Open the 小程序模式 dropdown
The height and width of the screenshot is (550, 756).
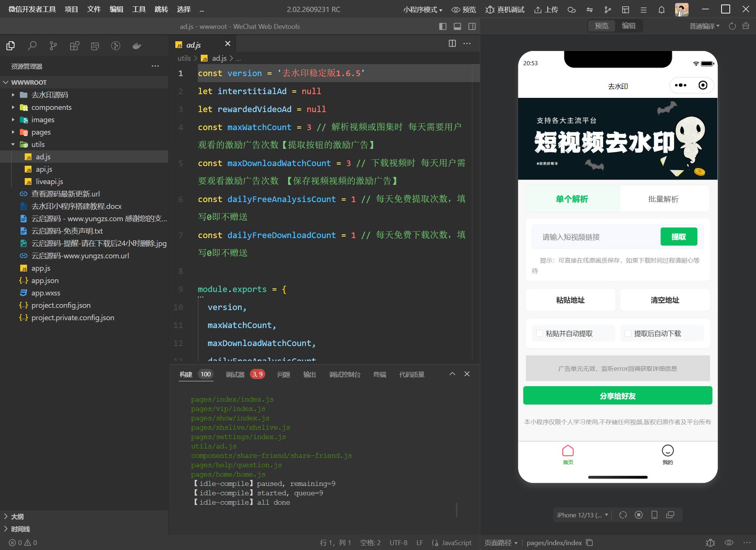point(423,10)
